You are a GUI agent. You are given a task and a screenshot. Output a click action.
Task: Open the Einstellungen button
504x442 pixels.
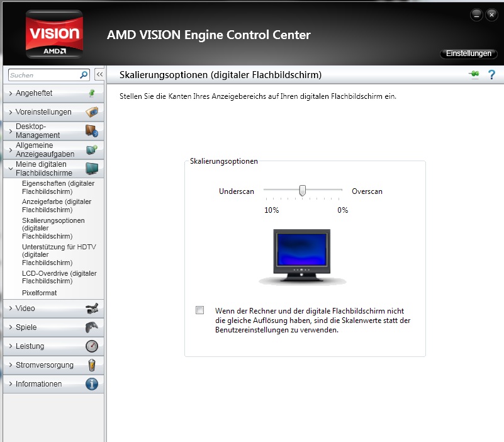click(x=469, y=54)
